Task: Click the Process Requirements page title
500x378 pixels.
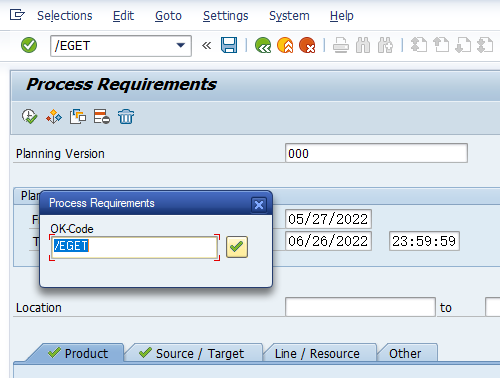Action: point(121,84)
